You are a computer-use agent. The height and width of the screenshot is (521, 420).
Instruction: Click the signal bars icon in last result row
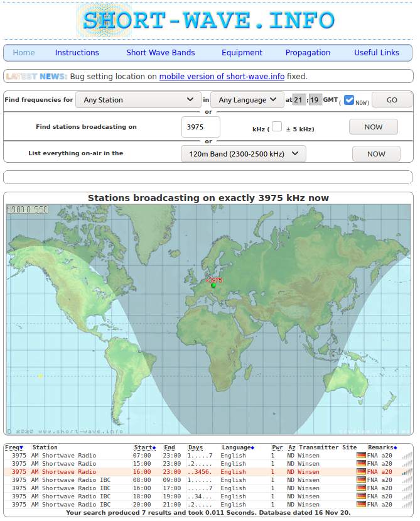click(407, 505)
